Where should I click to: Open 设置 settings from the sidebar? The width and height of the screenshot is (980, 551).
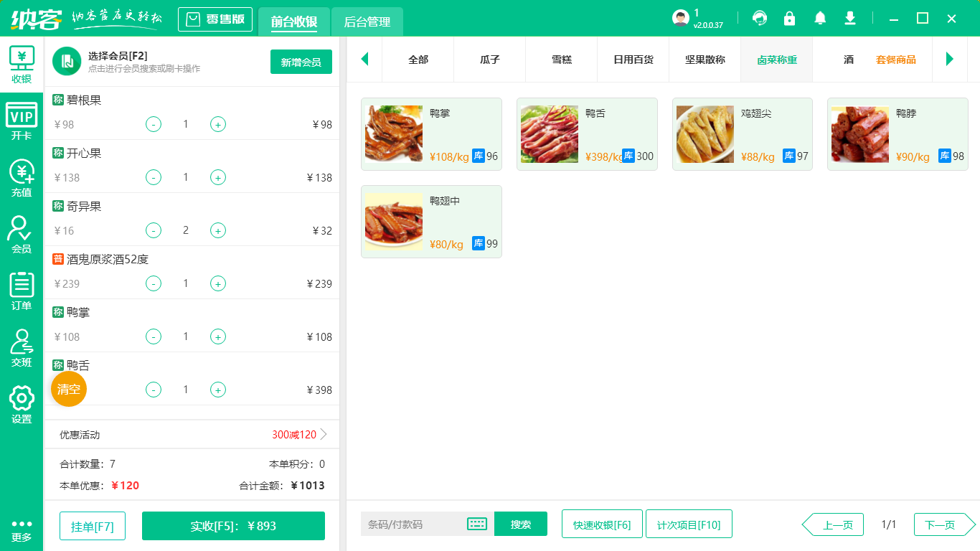point(21,402)
